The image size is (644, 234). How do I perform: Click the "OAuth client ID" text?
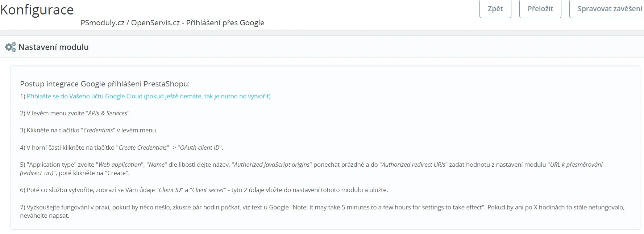[200, 148]
